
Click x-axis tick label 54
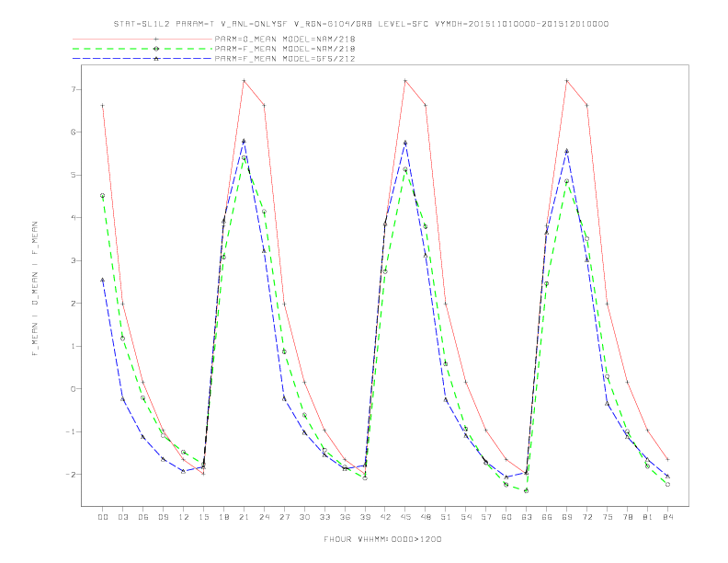pos(466,517)
